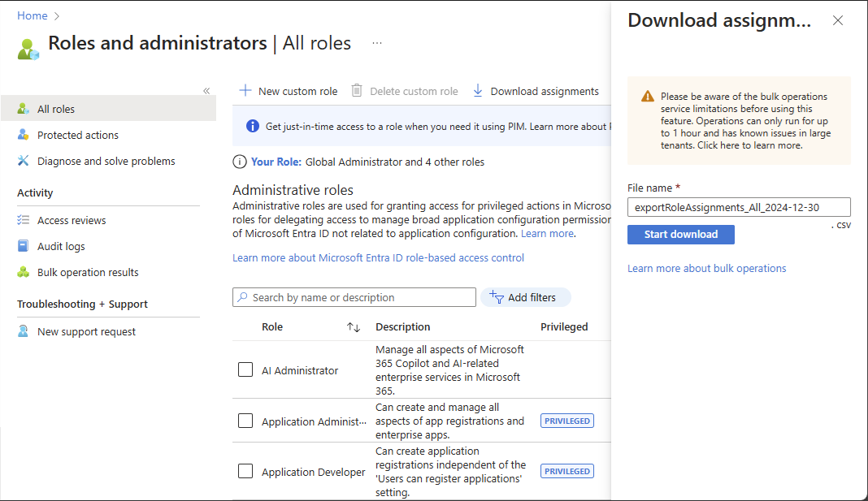This screenshot has height=501, width=868.
Task: Click the Access reviews list icon
Action: pos(24,220)
